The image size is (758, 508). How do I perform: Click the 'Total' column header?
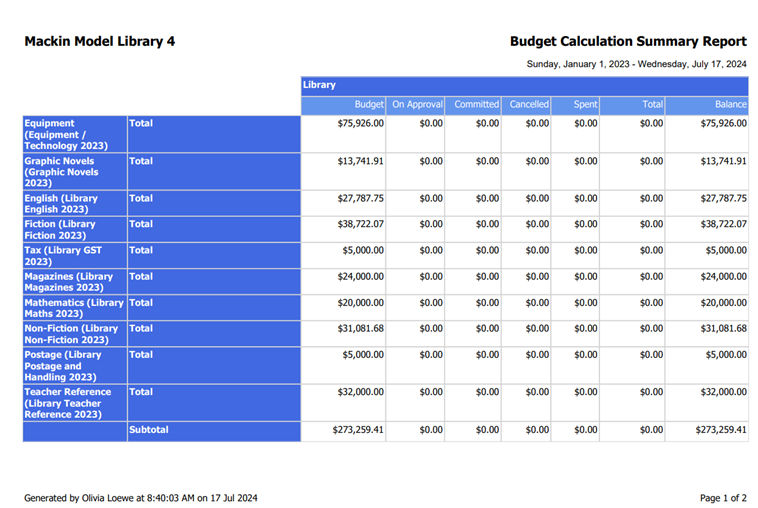[x=632, y=105]
